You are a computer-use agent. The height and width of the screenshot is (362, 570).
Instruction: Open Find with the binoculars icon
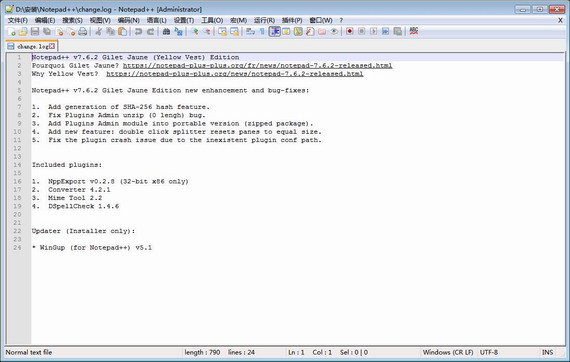(166, 32)
